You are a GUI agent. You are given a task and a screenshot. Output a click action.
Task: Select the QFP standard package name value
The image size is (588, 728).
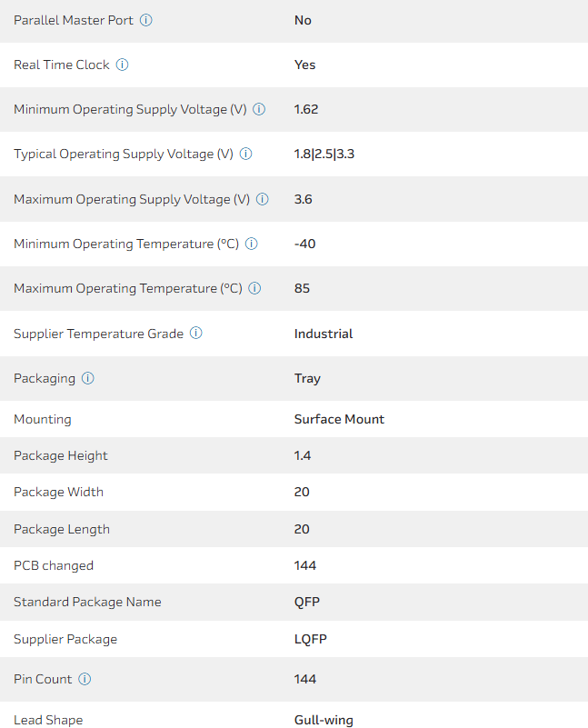(x=306, y=602)
